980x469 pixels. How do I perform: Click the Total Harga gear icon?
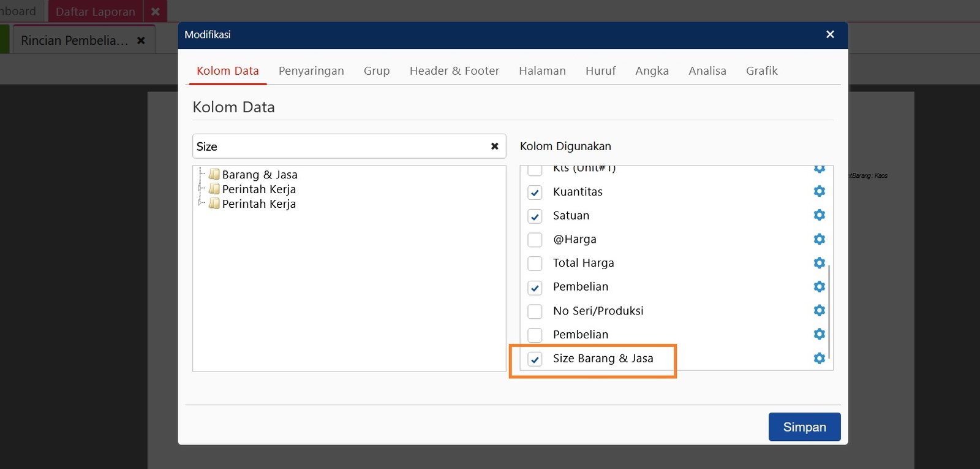(819, 263)
